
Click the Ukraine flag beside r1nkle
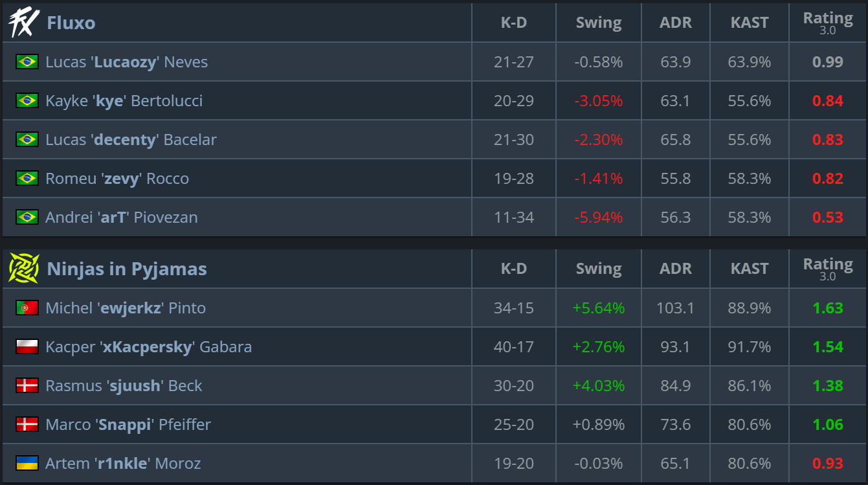[27, 464]
